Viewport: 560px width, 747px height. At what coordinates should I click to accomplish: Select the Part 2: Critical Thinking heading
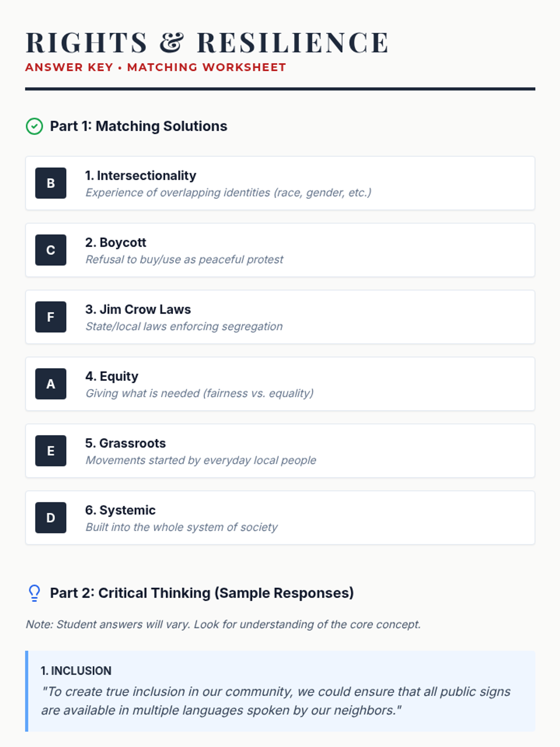202,593
